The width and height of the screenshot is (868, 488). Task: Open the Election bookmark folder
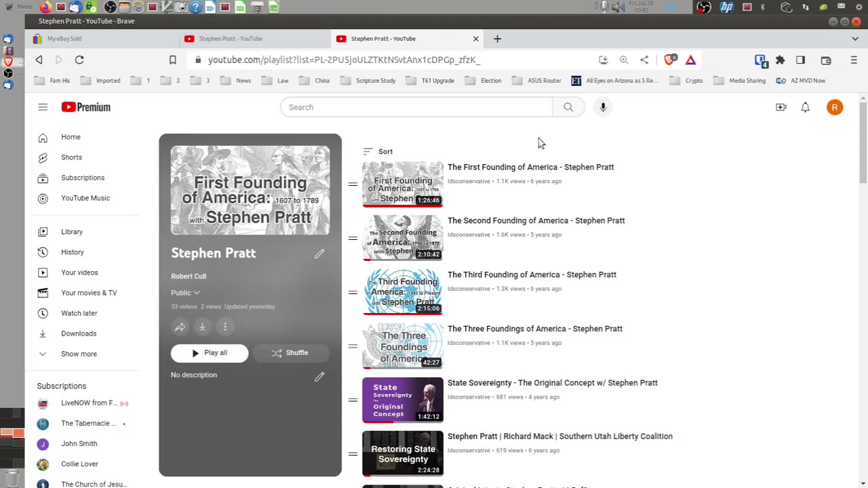coord(484,81)
